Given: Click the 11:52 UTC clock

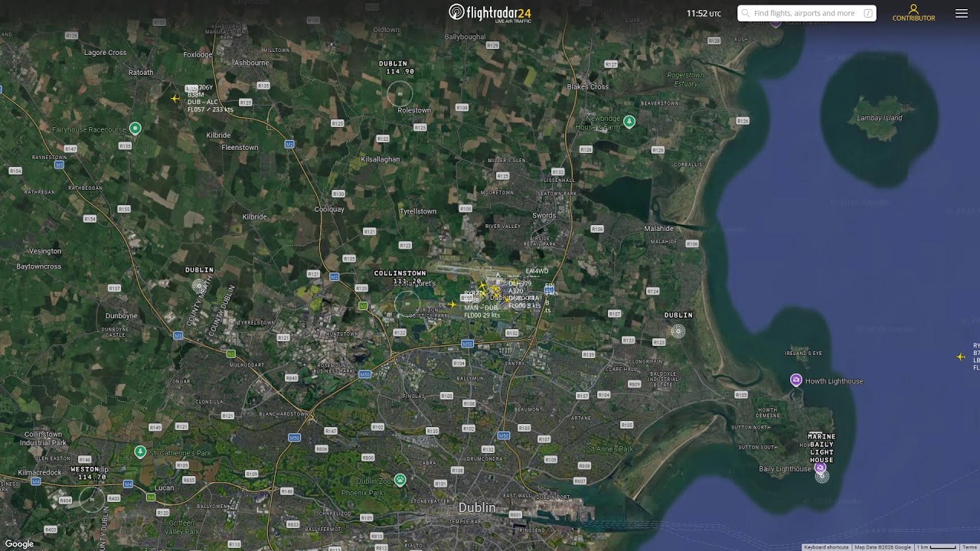Looking at the screenshot, I should [x=704, y=13].
